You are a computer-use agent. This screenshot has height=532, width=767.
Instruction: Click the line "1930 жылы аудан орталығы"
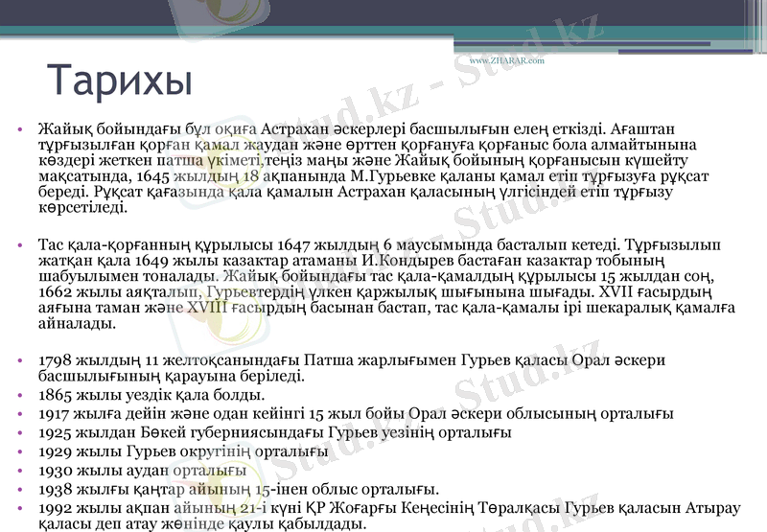[142, 471]
